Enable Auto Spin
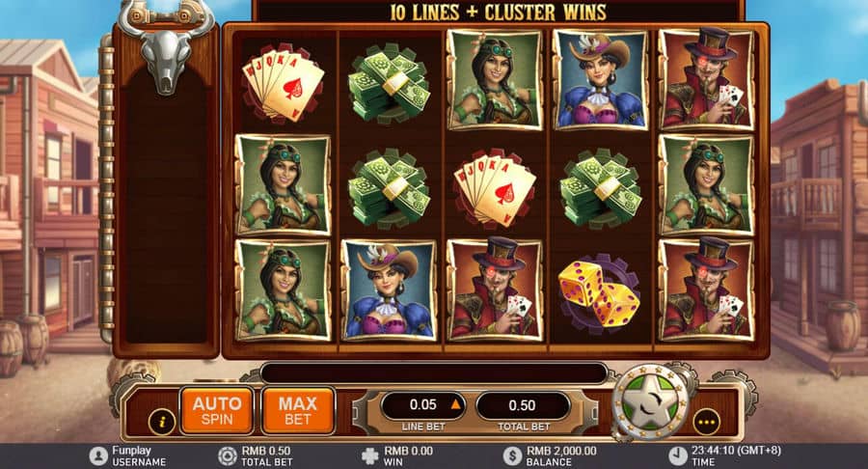 click(217, 410)
